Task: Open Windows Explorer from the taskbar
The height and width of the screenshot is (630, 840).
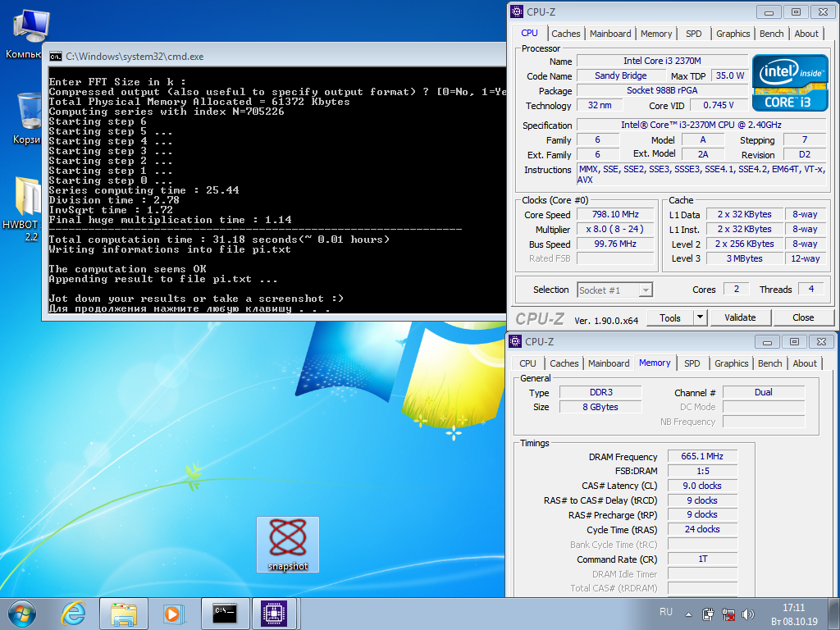Action: (x=124, y=614)
